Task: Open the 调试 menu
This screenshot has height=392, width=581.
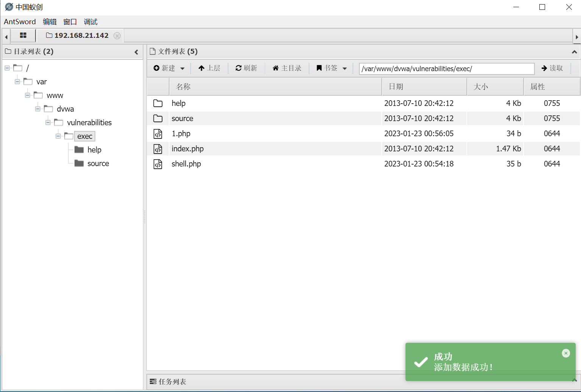Action: tap(90, 22)
